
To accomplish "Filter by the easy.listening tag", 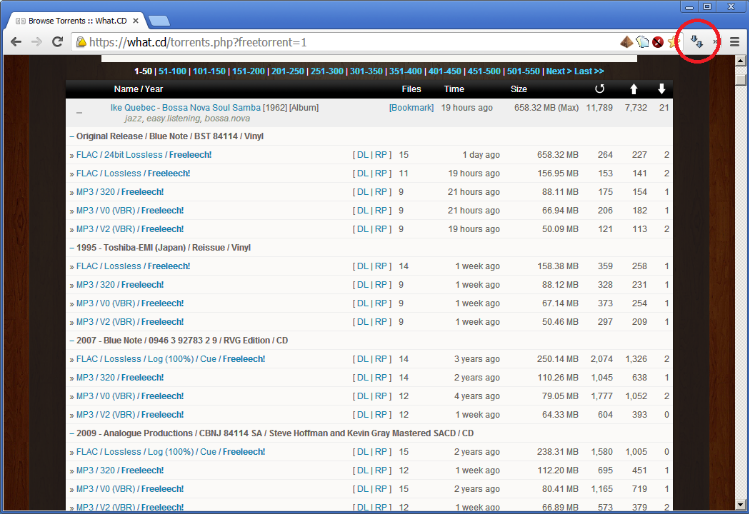I will [173, 118].
